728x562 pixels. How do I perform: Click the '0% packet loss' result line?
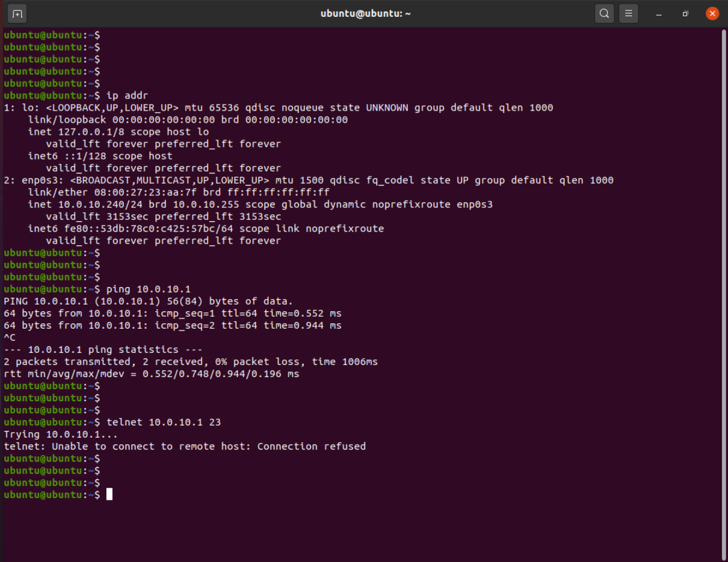tap(191, 361)
